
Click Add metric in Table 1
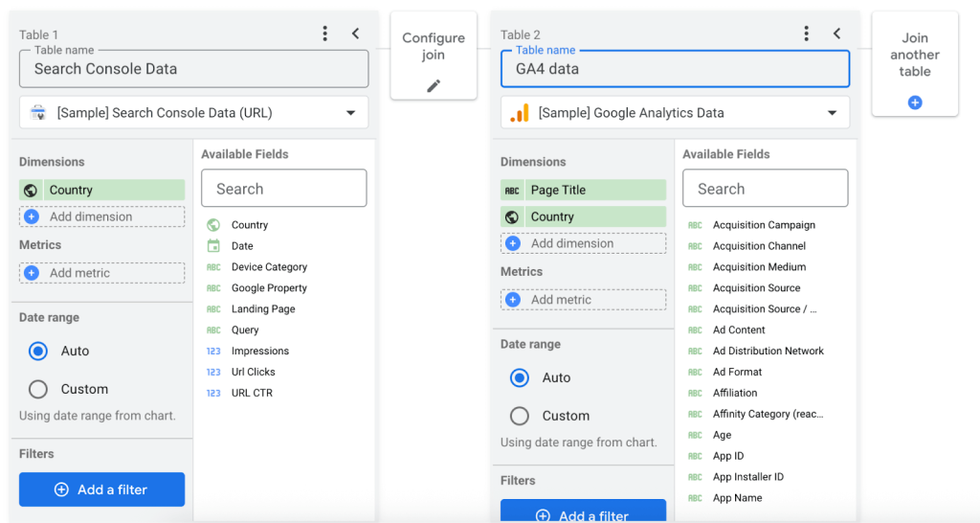click(101, 273)
